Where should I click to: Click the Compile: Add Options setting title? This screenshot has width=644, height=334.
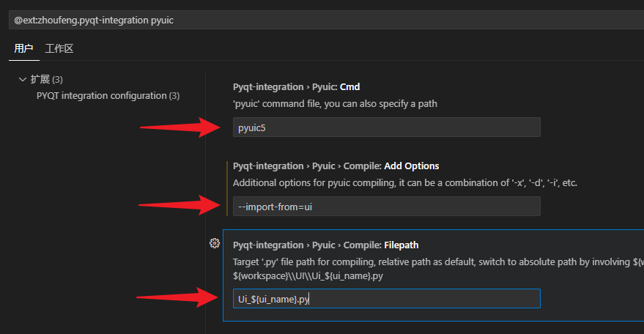click(x=336, y=166)
